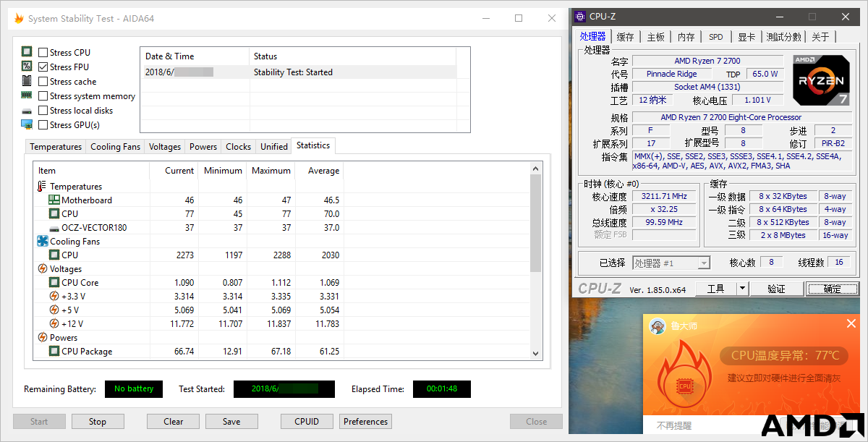Click the Stress FPU percent icon
The image size is (868, 442).
pyautogui.click(x=27, y=67)
